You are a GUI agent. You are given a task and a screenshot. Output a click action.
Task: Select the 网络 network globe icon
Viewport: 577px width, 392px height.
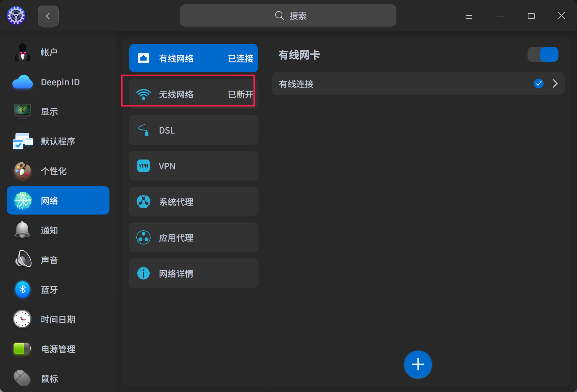tap(23, 201)
